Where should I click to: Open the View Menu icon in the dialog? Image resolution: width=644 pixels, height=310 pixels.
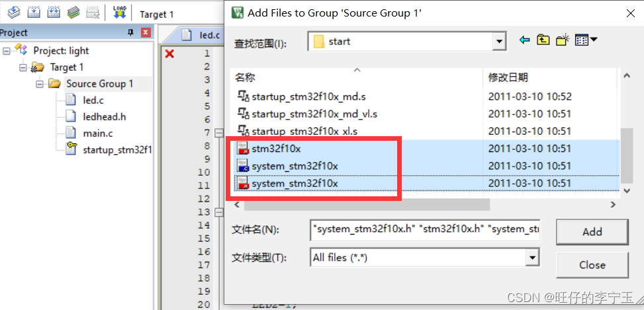pos(586,40)
